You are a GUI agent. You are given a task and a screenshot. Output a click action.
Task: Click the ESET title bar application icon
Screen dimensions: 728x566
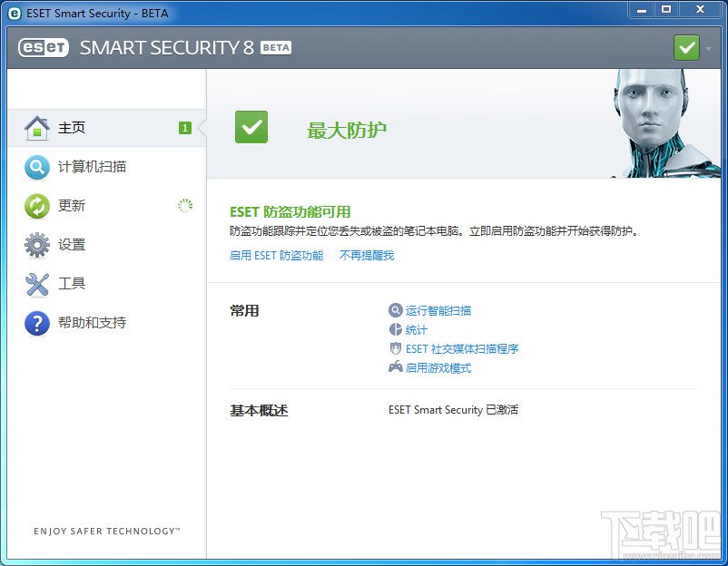15,14
